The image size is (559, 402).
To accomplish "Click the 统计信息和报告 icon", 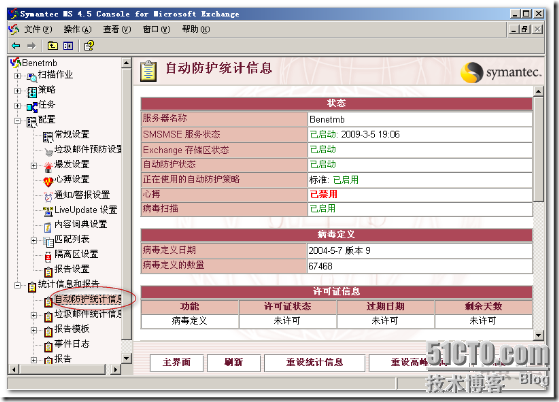I will pos(32,287).
